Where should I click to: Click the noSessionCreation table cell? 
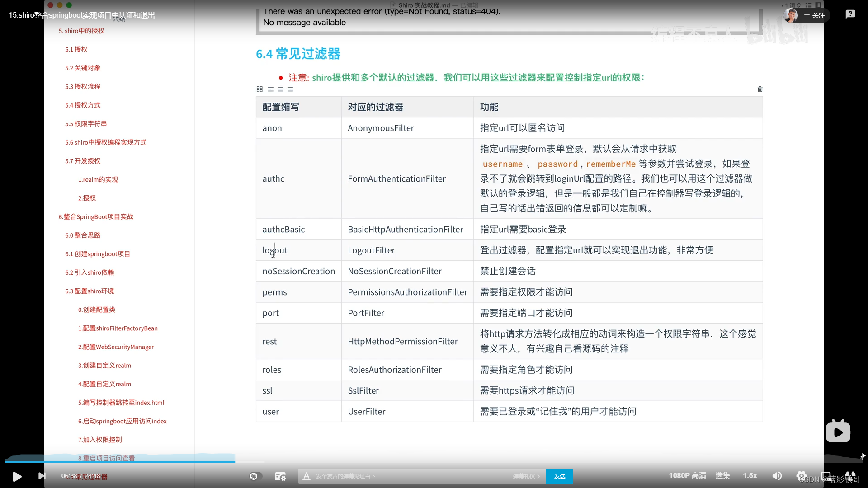299,271
